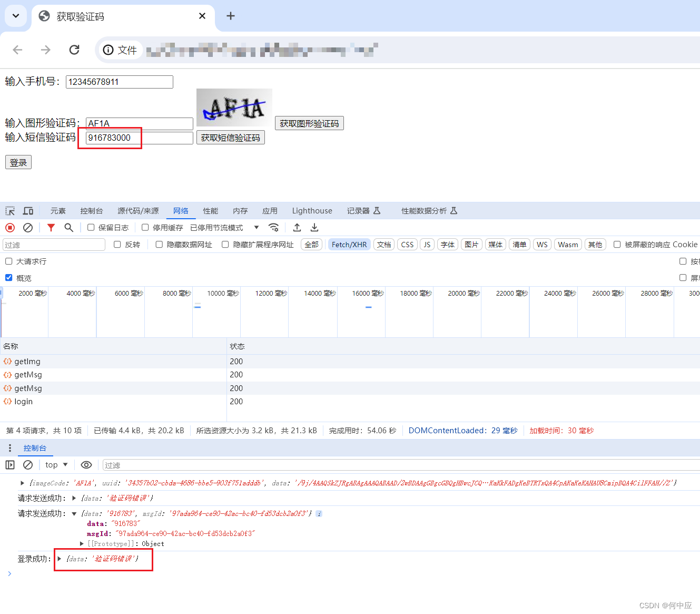The width and height of the screenshot is (700, 614).
Task: Expand the imageCode object in console
Action: 22,483
